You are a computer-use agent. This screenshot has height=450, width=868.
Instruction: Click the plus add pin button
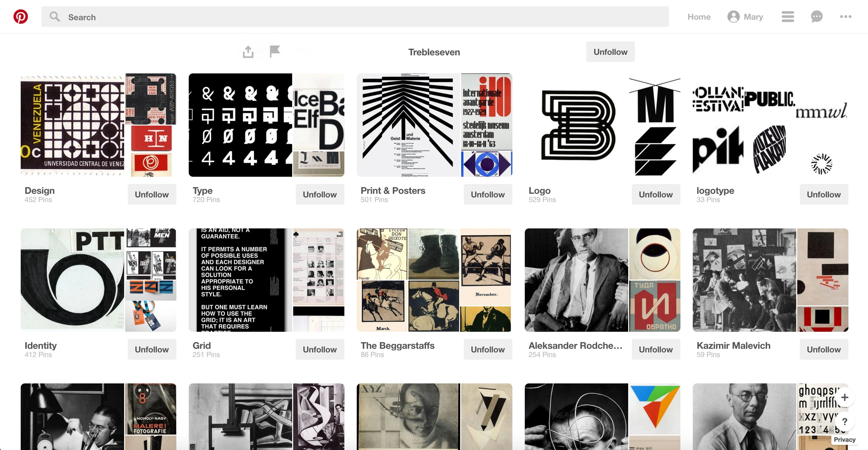coord(844,397)
